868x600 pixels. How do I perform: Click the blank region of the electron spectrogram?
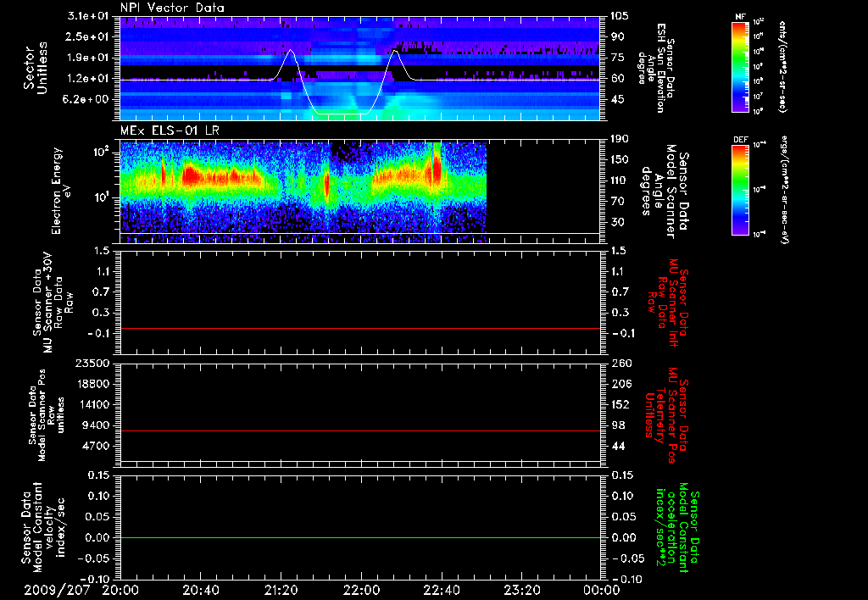[x=542, y=186]
